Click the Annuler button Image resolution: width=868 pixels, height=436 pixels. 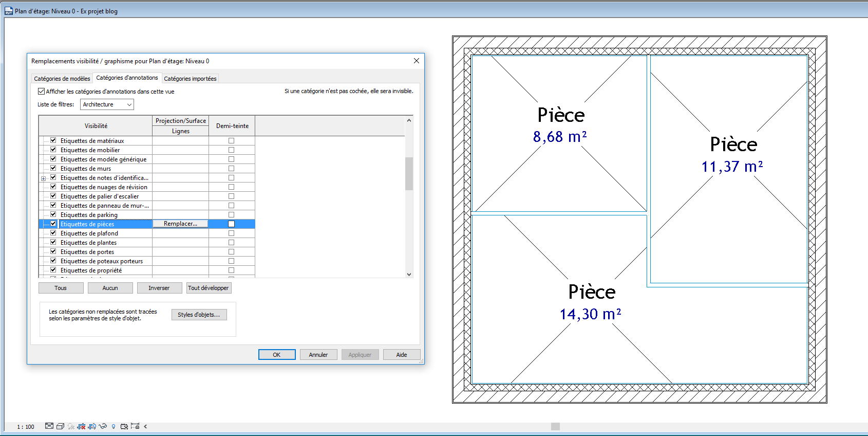pos(318,355)
